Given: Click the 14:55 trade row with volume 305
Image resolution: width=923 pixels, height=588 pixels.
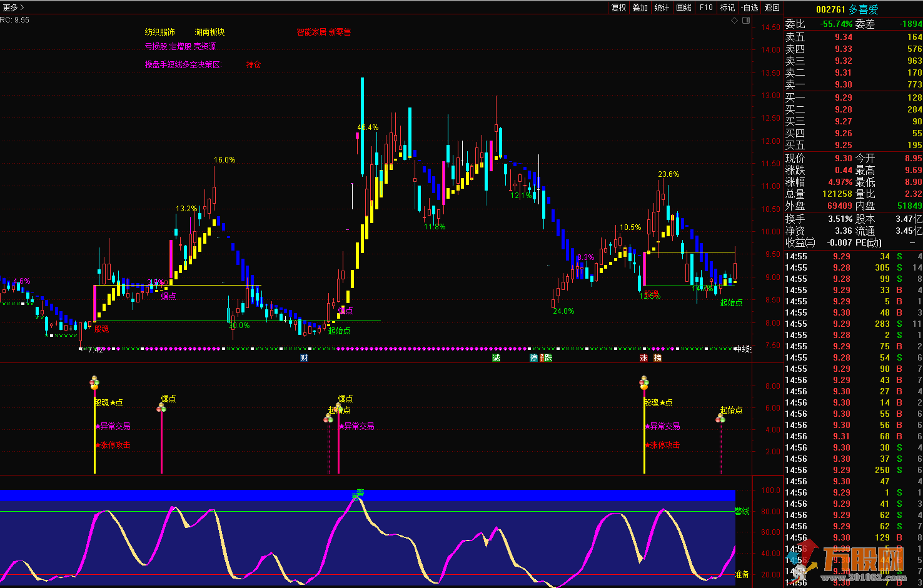Looking at the screenshot, I should click(853, 267).
